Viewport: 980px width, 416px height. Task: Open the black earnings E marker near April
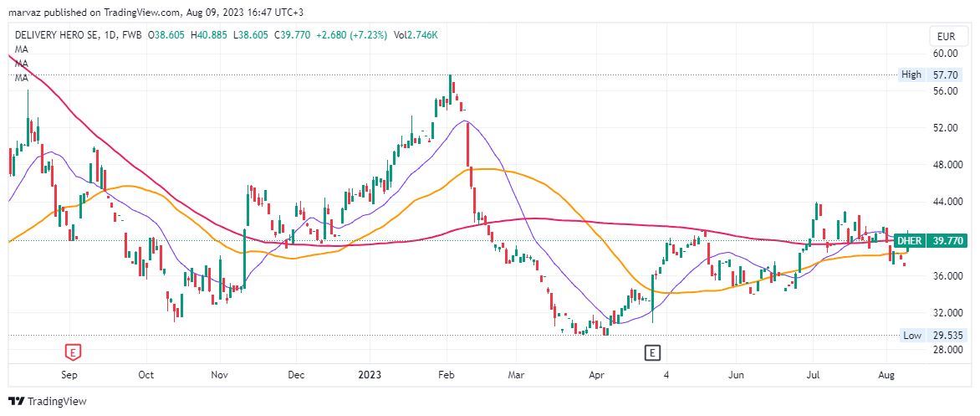point(652,353)
